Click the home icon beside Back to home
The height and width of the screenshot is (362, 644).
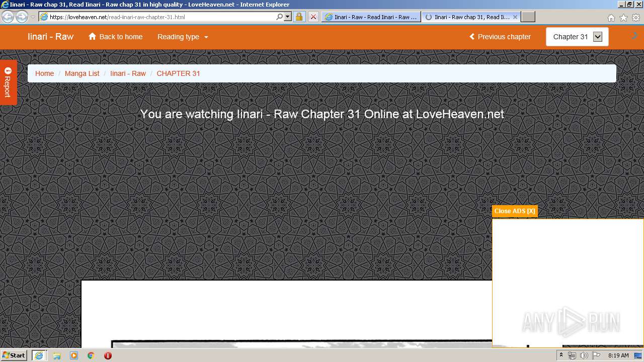click(x=92, y=36)
